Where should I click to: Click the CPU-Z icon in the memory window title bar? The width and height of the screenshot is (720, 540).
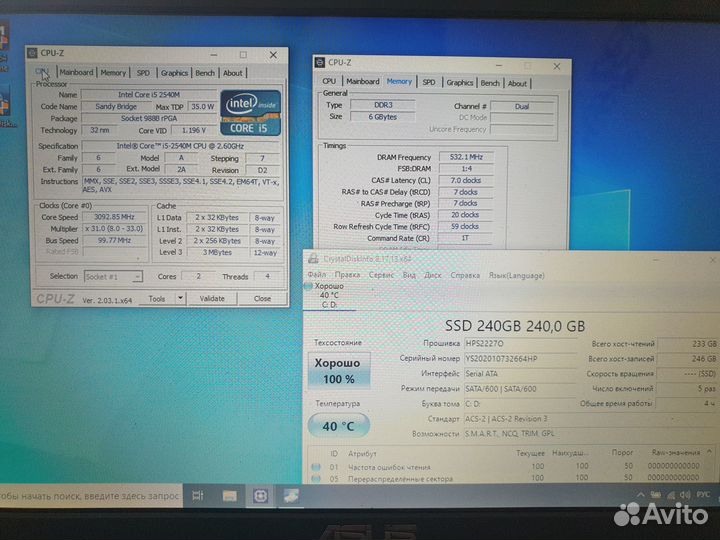(320, 62)
